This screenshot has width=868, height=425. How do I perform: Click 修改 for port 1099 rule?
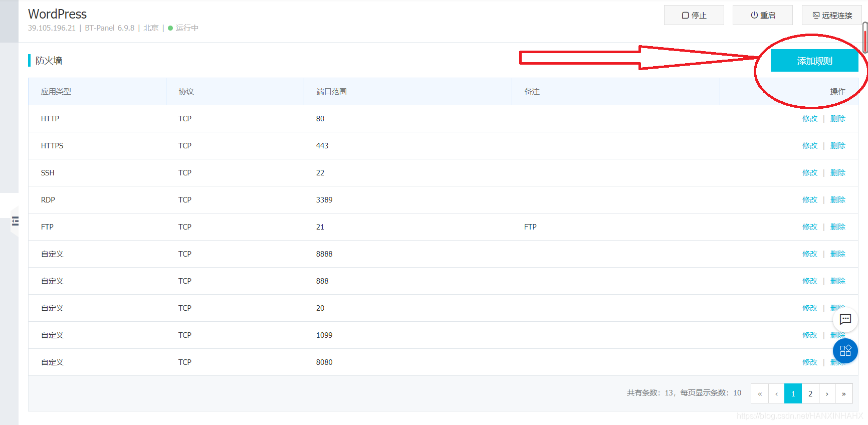click(810, 335)
